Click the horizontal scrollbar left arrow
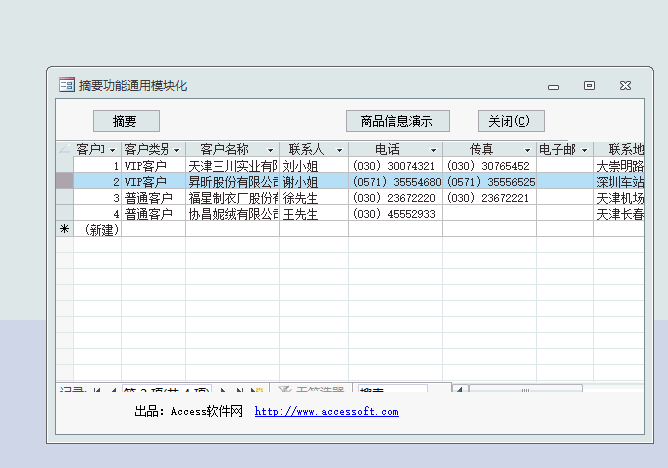The height and width of the screenshot is (468, 668). coord(460,389)
